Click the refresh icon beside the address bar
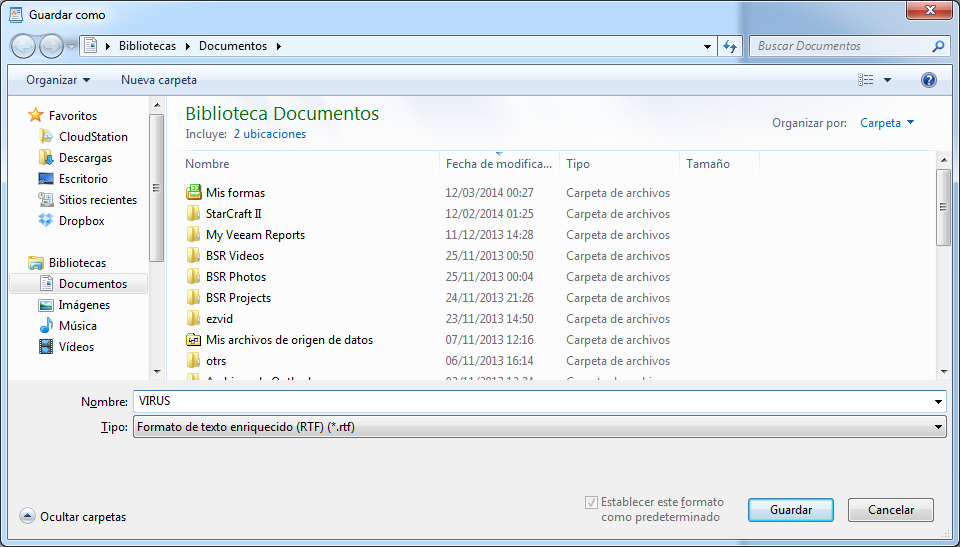This screenshot has width=960, height=547. coord(730,46)
